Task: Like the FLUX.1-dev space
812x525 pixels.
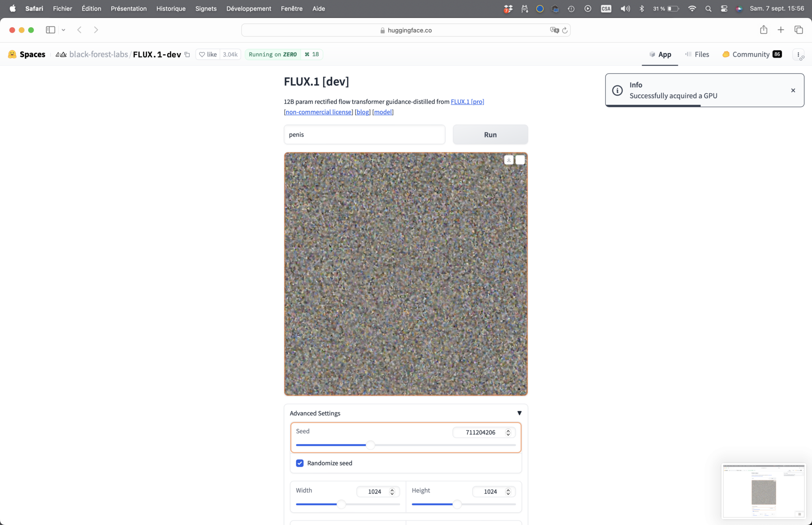Action: 208,54
